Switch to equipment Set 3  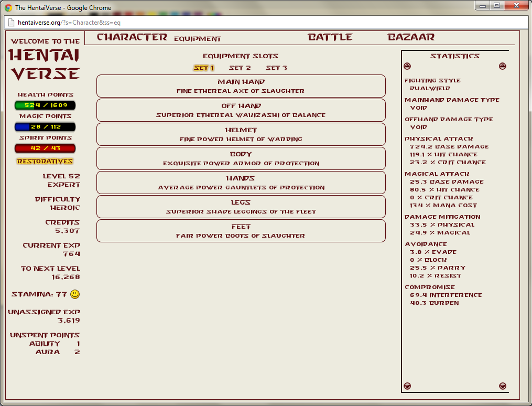[x=276, y=68]
